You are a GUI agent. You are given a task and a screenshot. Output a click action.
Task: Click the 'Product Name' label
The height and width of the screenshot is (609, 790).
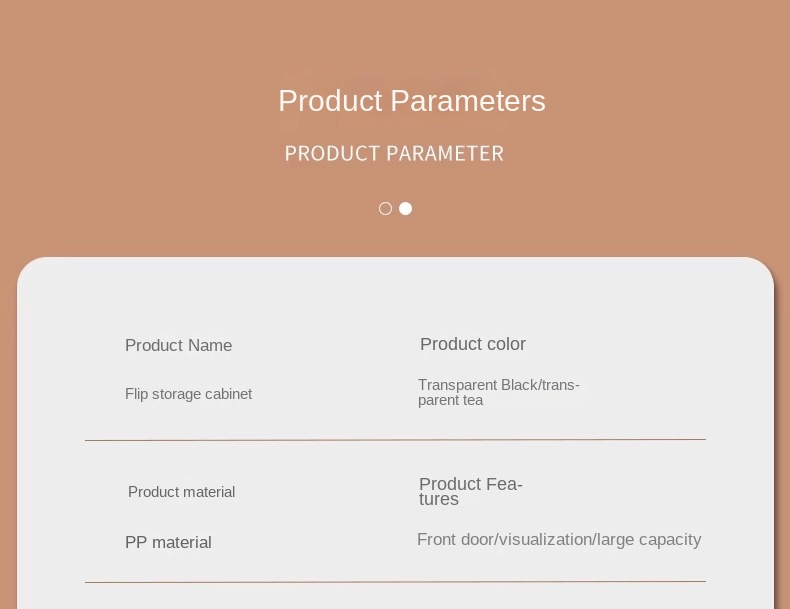[178, 346]
